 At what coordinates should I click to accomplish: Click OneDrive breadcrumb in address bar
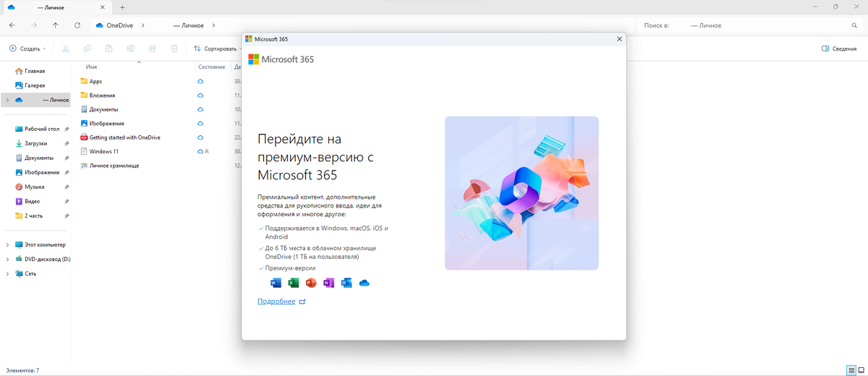[119, 25]
